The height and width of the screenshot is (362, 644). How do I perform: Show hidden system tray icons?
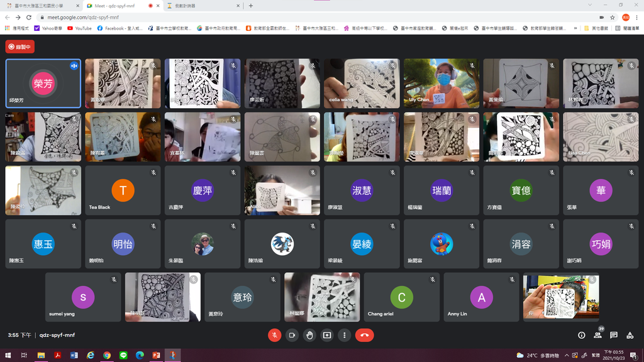(567, 356)
